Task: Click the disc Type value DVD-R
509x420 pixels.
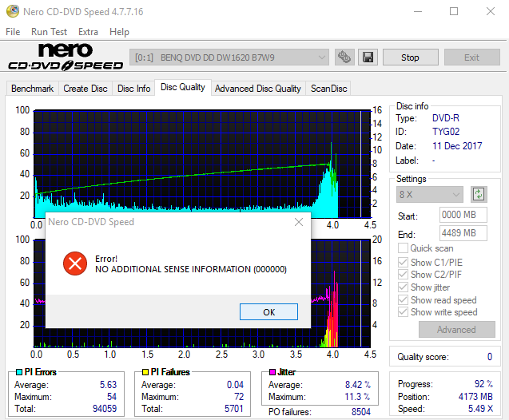Action: click(446, 118)
